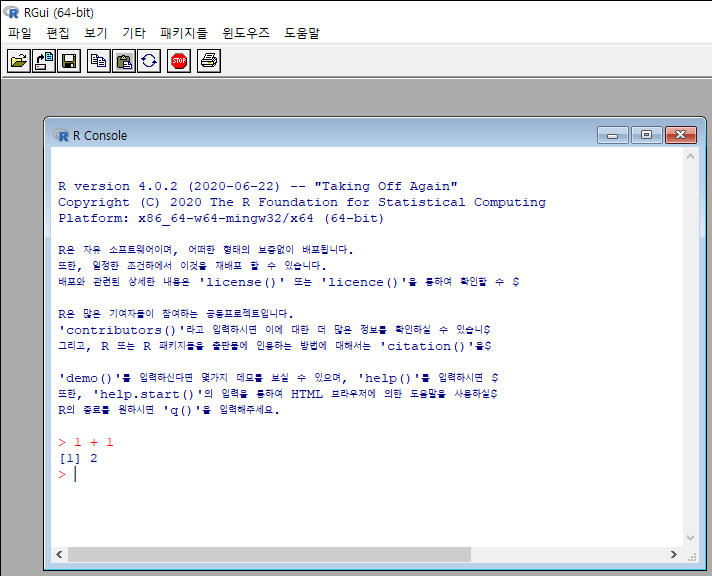The height and width of the screenshot is (576, 712).
Task: Click the console scroll down arrow
Action: (691, 538)
